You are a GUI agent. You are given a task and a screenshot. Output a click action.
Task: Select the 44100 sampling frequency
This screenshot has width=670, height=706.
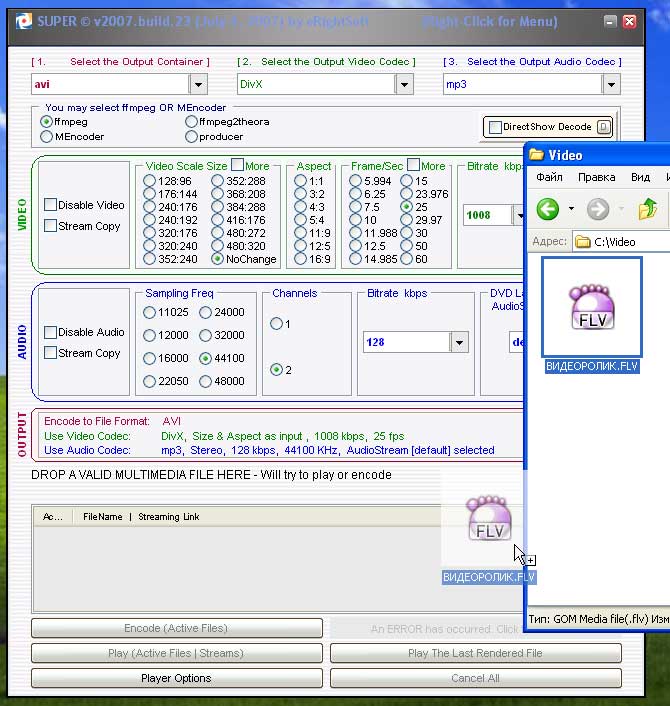point(205,358)
